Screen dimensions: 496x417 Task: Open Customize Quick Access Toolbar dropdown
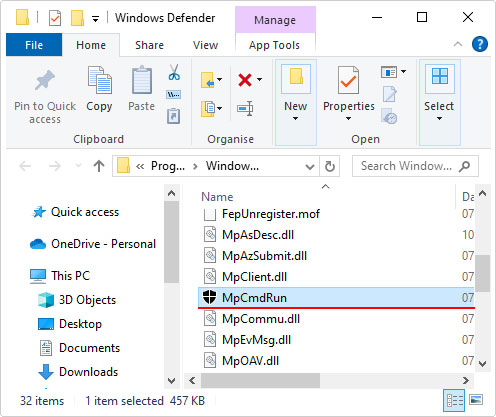pos(96,19)
